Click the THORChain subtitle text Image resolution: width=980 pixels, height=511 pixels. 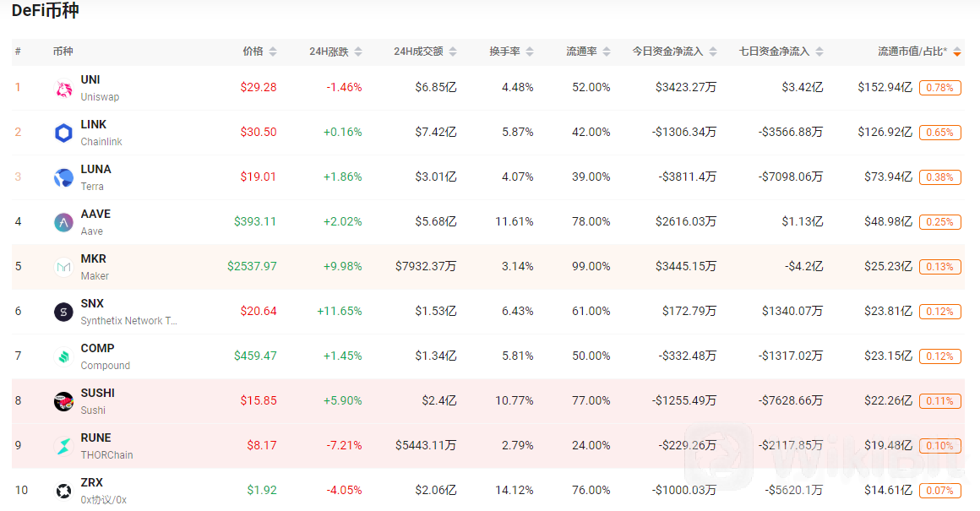107,455
